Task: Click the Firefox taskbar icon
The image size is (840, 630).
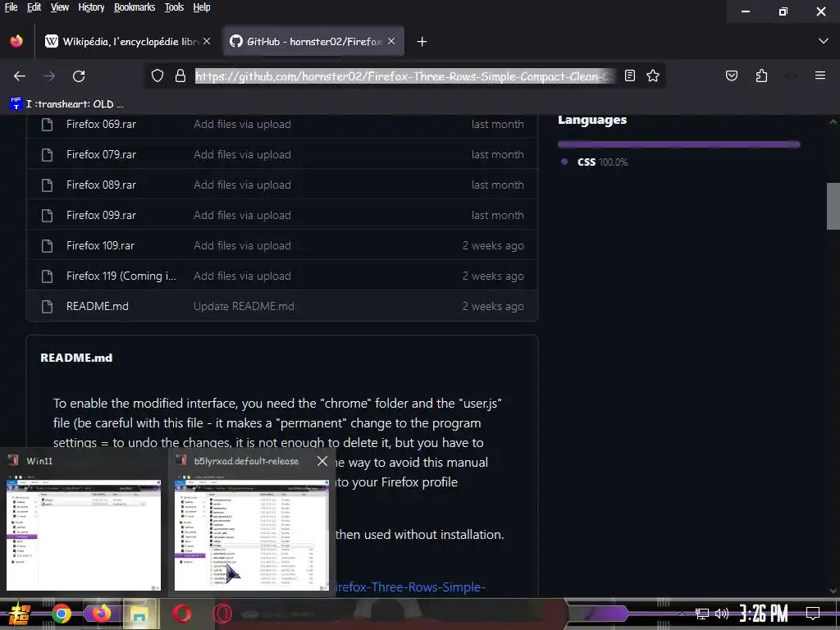Action: coord(101,613)
